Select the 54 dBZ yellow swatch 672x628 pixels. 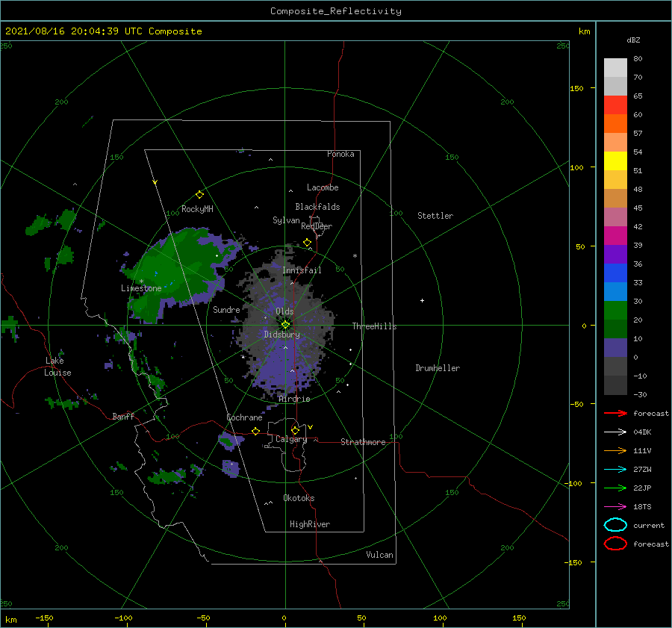pos(615,161)
